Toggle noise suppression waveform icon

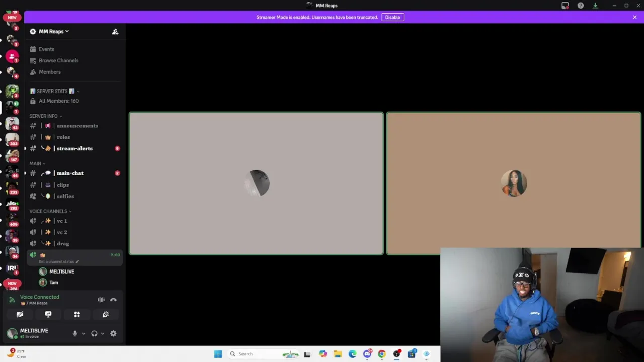coord(101,300)
